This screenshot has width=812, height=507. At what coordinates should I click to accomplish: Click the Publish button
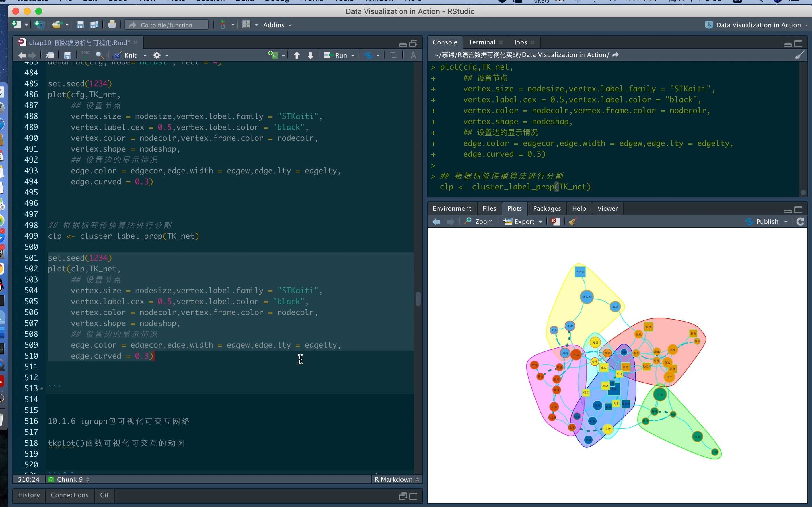click(x=765, y=221)
